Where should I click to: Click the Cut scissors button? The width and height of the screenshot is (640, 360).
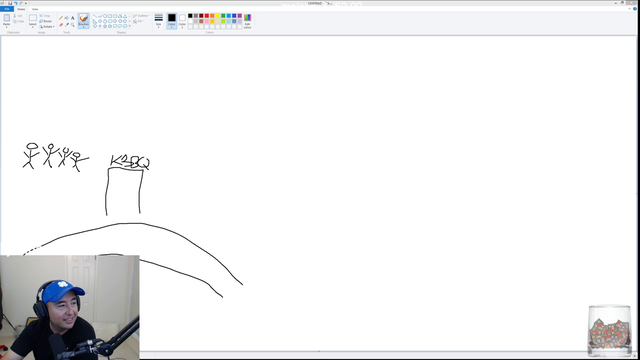pos(18,16)
